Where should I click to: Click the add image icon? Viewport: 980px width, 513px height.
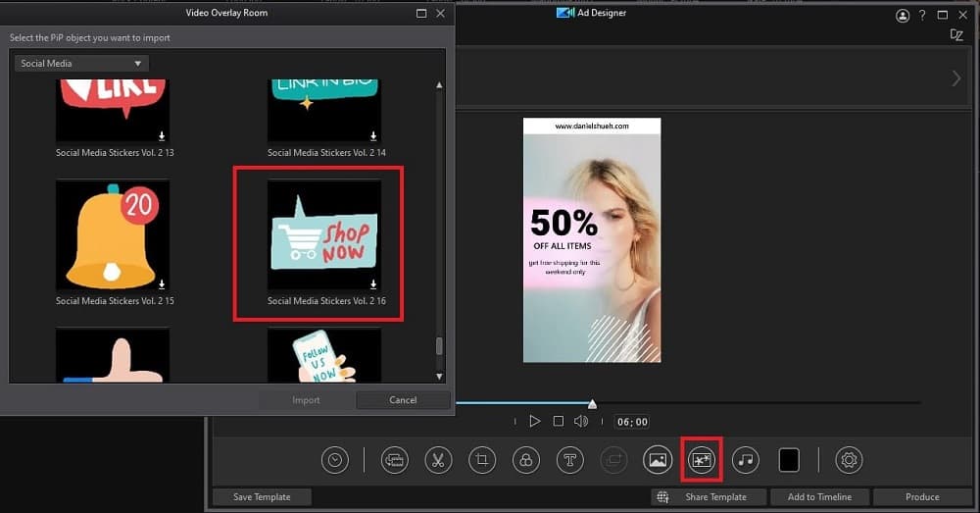pos(657,460)
